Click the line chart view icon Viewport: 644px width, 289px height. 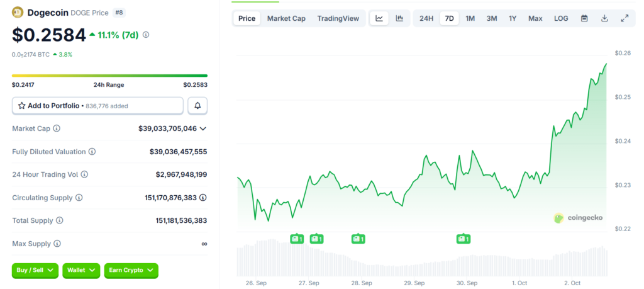[379, 18]
